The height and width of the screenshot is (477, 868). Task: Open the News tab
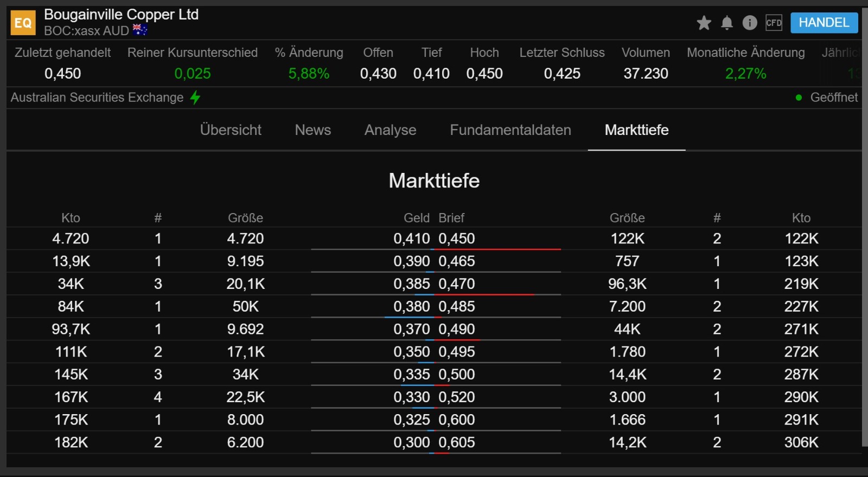point(313,130)
